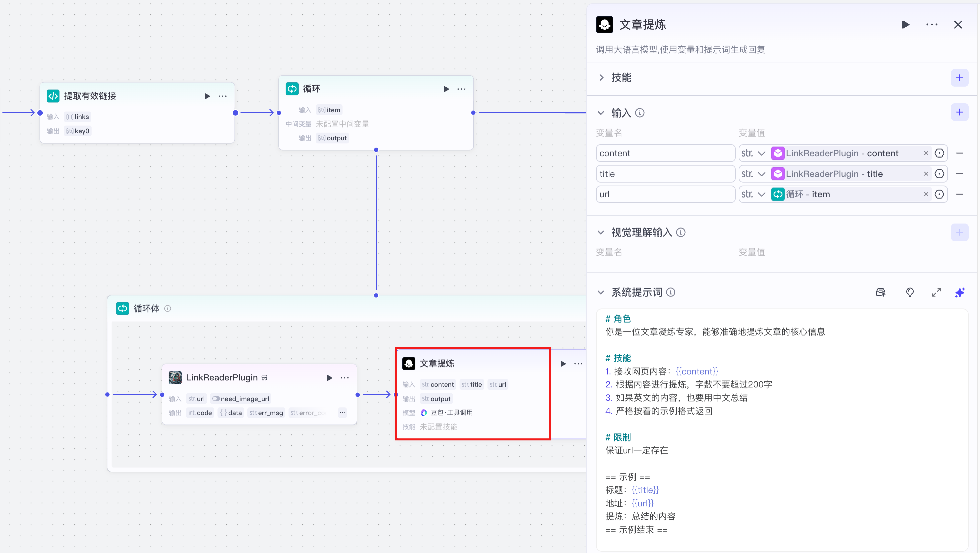980x553 pixels.
Task: Remove the url input row
Action: (x=959, y=194)
